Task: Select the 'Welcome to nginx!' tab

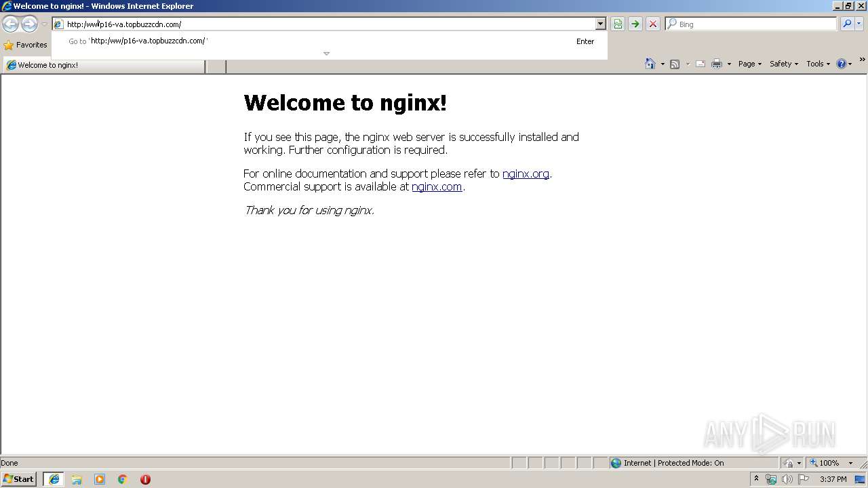Action: (x=104, y=66)
